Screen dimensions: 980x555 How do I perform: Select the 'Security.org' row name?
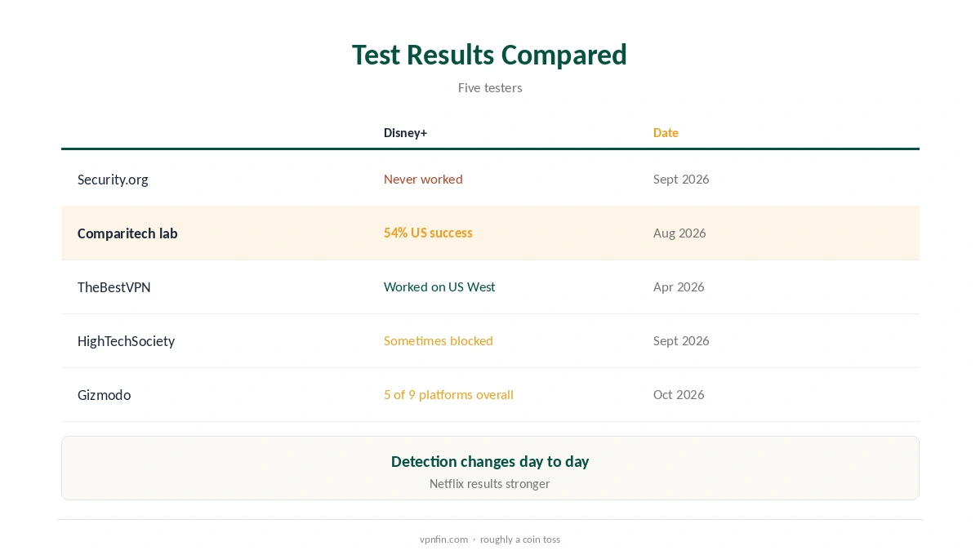[x=113, y=180]
